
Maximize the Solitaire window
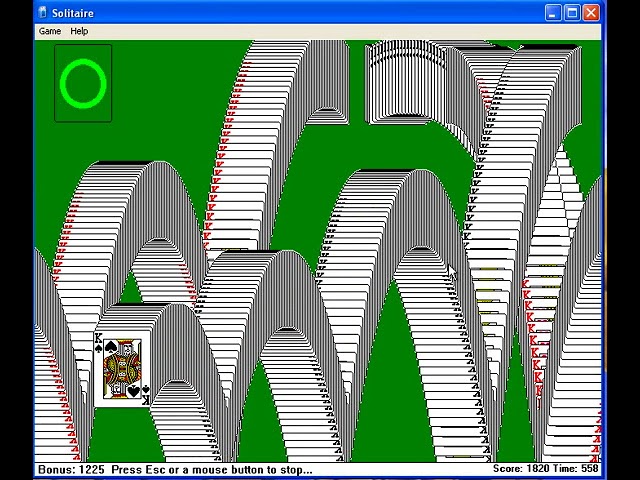[572, 13]
